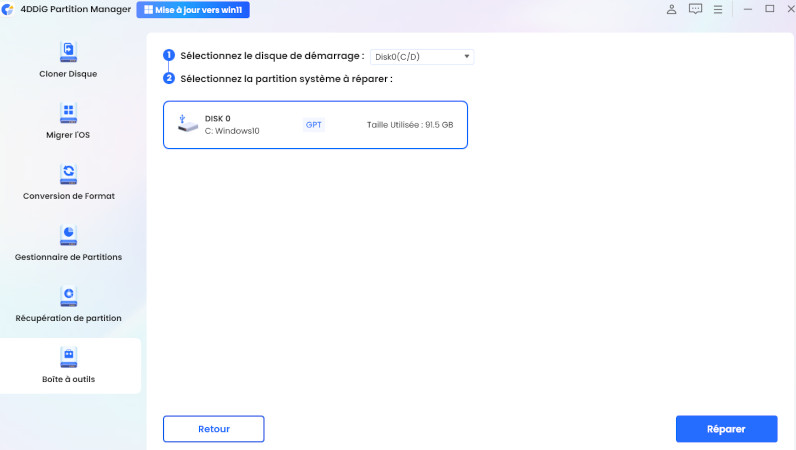The height and width of the screenshot is (450, 796).
Task: Open Récupération de partition icon
Action: (68, 296)
